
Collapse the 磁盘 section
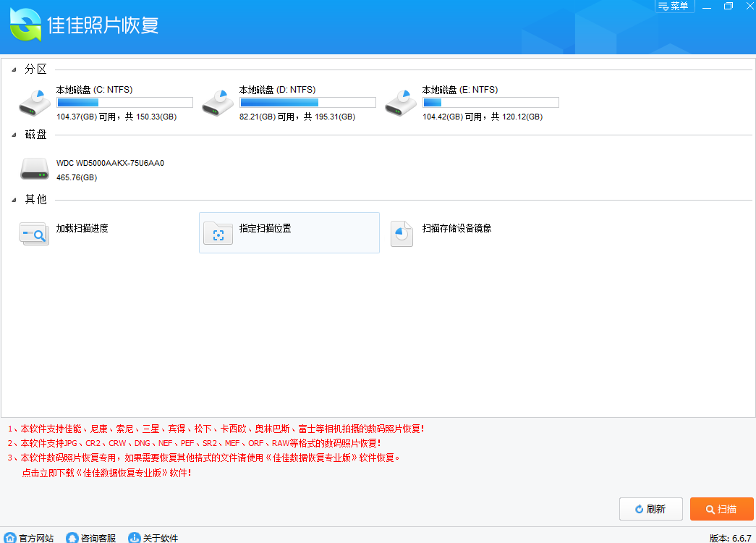[x=15, y=135]
